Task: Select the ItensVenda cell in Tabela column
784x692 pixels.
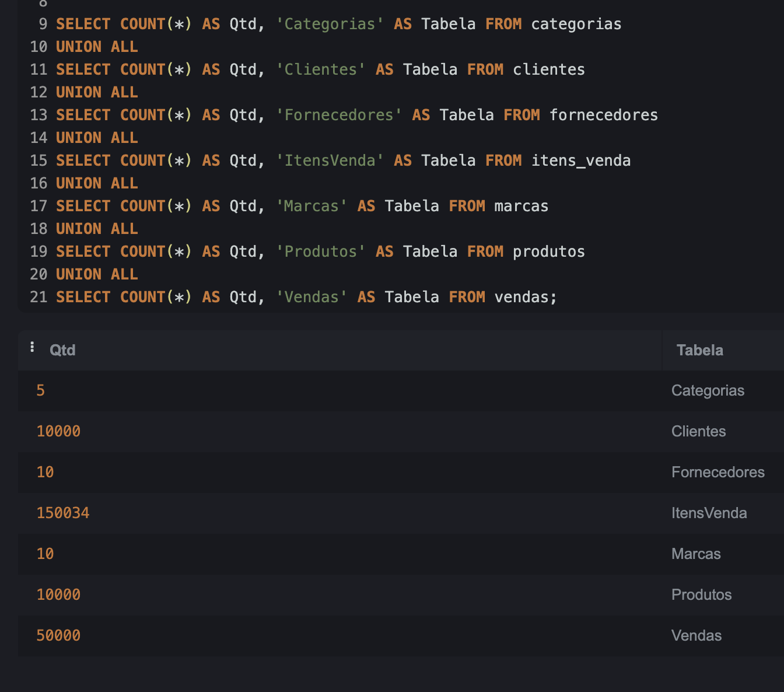Action: tap(709, 513)
